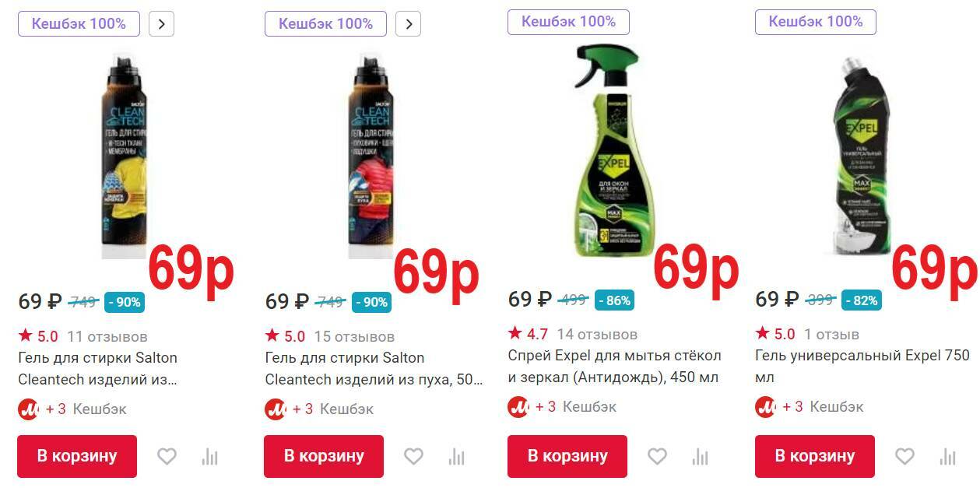This screenshot has width=980, height=488.
Task: Compare first Salton Cleantech gel via chart icon
Action: click(x=209, y=456)
